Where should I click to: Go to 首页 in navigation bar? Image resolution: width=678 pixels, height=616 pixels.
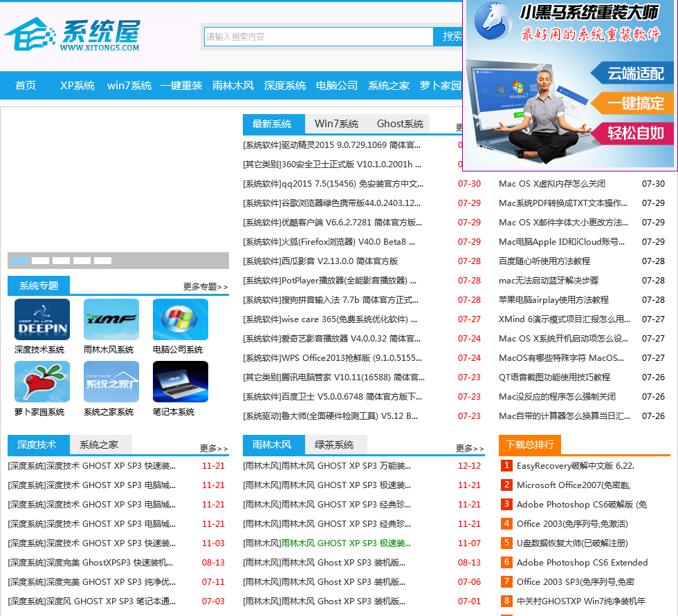26,86
